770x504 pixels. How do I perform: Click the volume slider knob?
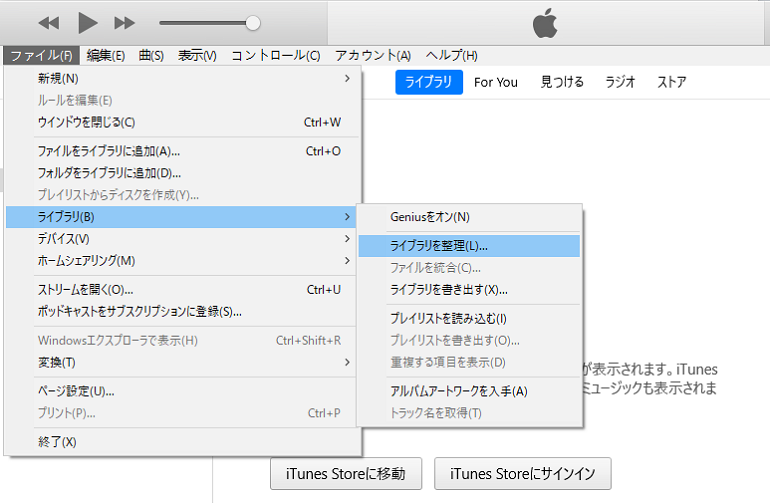click(253, 23)
